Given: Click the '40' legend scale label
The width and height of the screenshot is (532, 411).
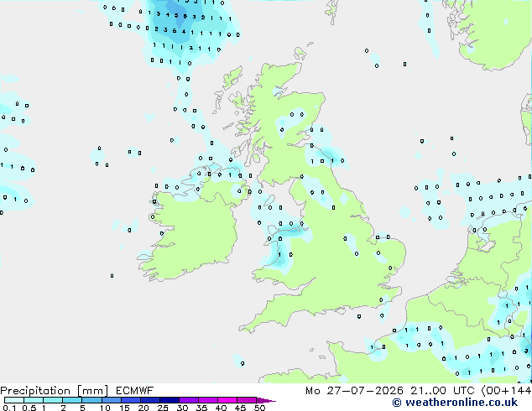Looking at the screenshot, I should pyautogui.click(x=221, y=408).
